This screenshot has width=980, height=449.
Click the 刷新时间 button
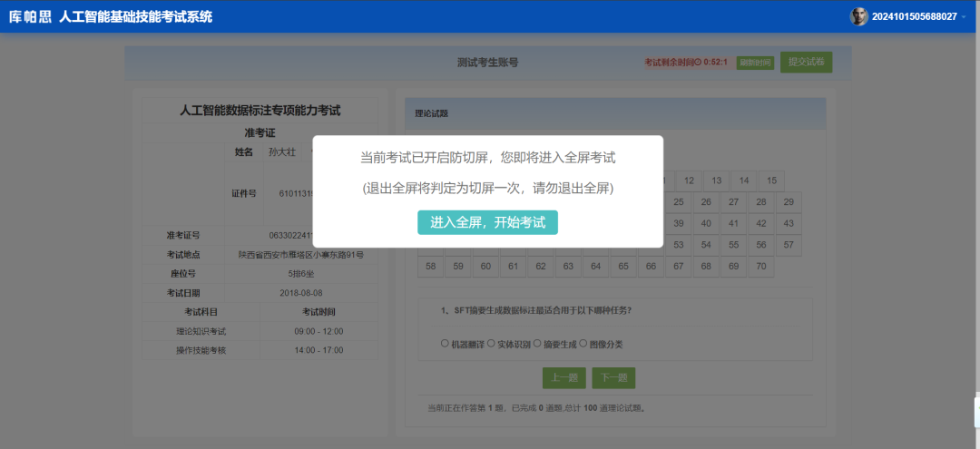755,63
